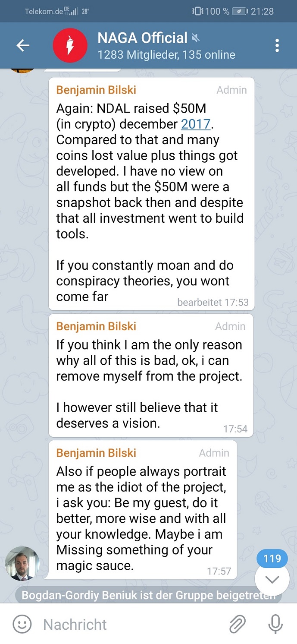Image resolution: width=297 pixels, height=644 pixels.
Task: Tap Benjamin Bilski name on first message
Action: [96, 90]
